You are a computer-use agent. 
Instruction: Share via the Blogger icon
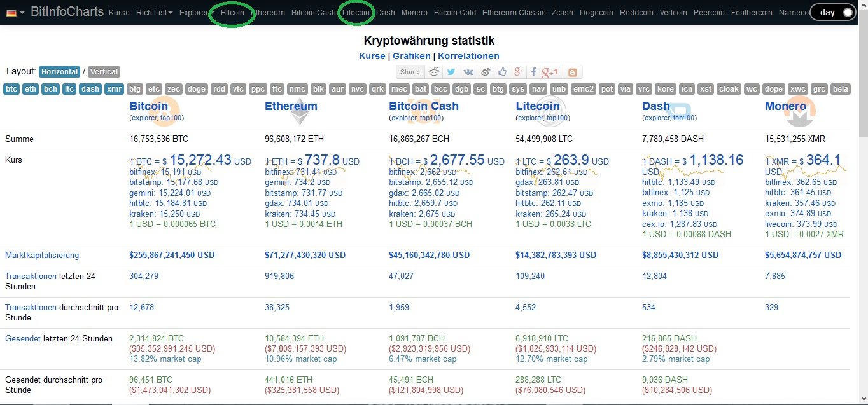572,72
